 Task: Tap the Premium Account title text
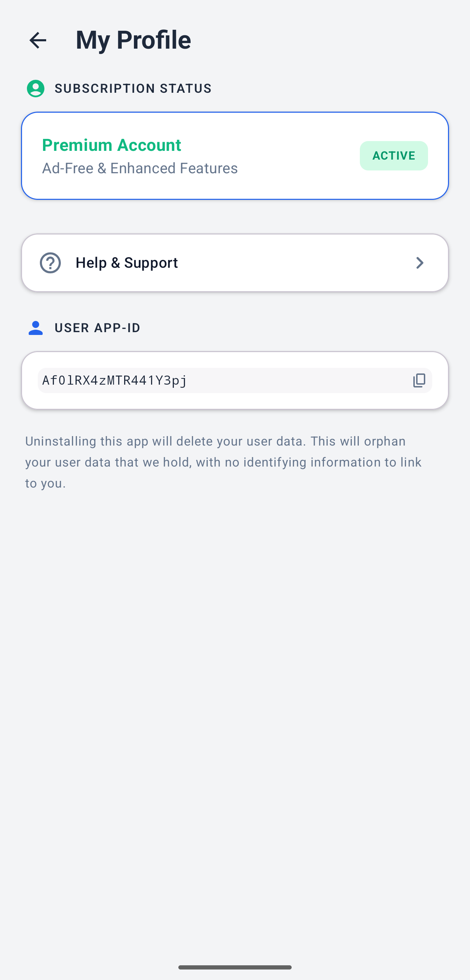coord(112,145)
